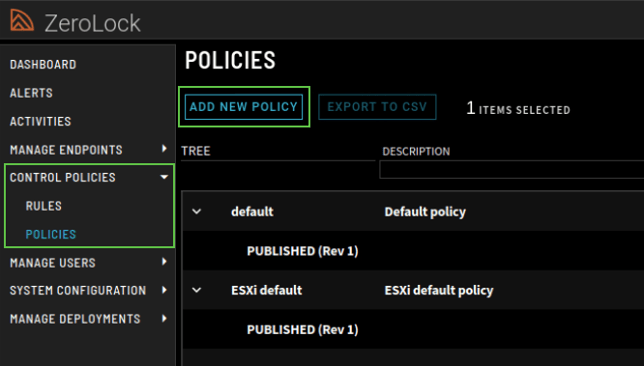
Task: Select Policies submenu item
Action: click(x=51, y=234)
